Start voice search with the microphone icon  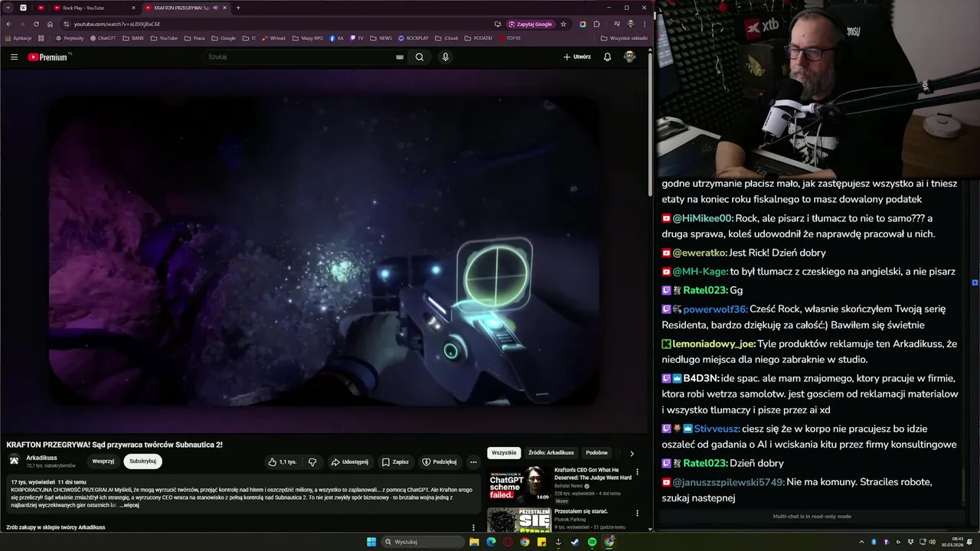[x=445, y=57]
